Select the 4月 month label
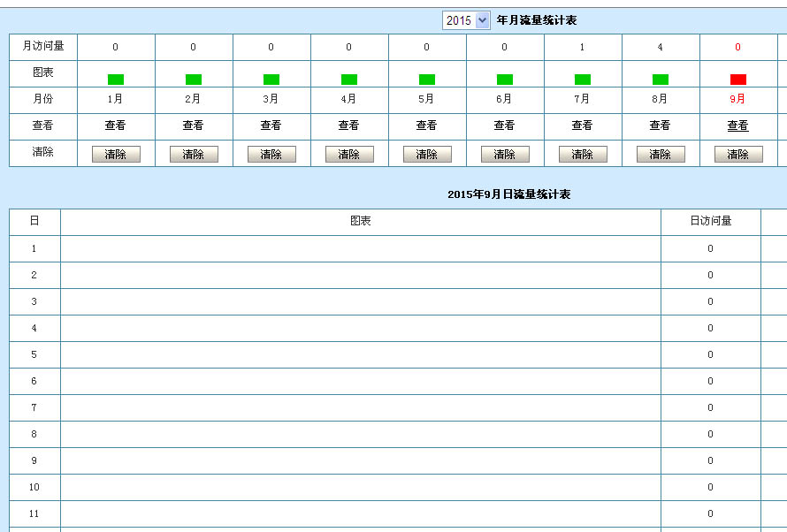Viewport: 787px width, 532px height. click(349, 99)
